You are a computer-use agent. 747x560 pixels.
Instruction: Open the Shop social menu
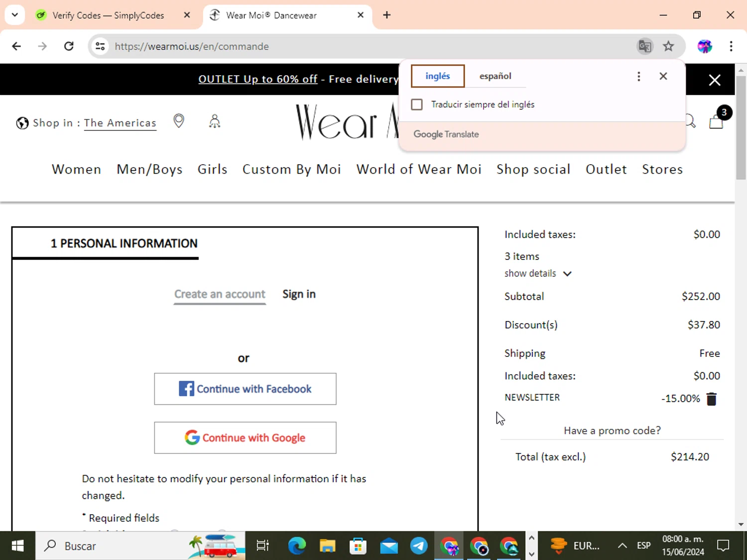(533, 169)
